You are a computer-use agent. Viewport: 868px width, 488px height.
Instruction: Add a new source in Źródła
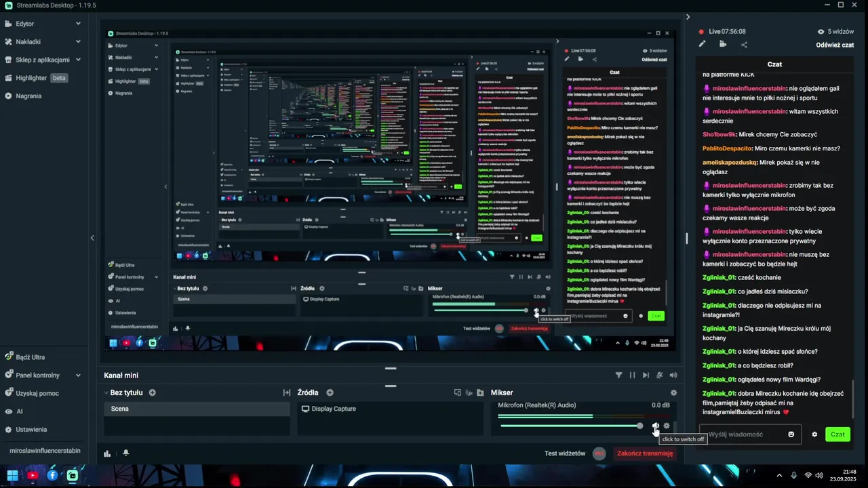[330, 392]
